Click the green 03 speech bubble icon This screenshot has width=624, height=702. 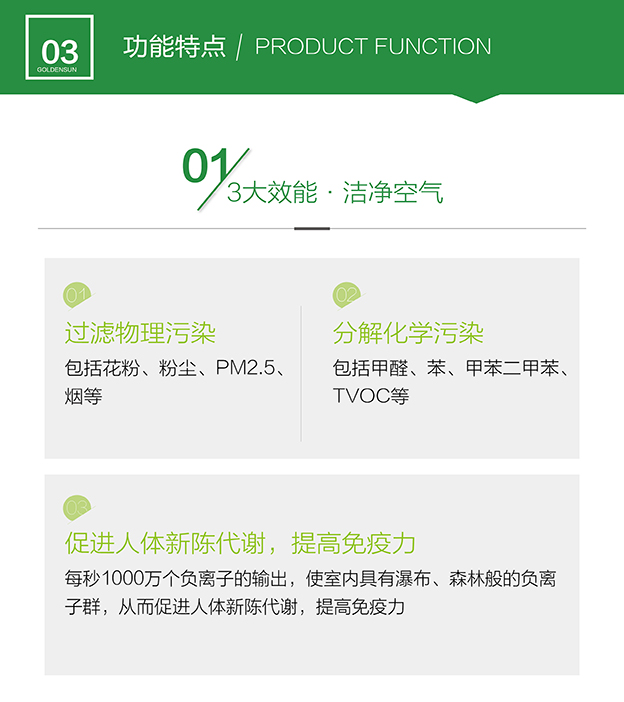77,507
